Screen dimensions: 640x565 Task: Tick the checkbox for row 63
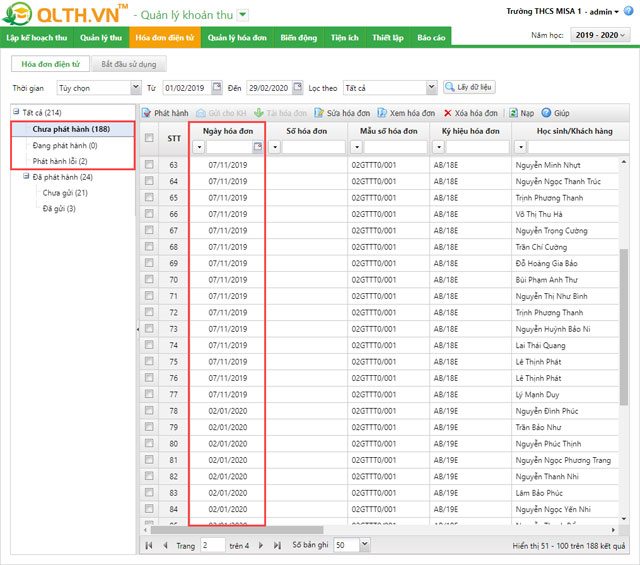pos(149,164)
